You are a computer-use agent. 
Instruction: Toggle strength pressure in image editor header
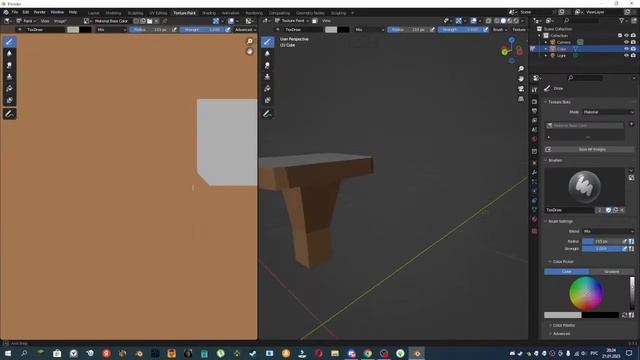[228, 30]
